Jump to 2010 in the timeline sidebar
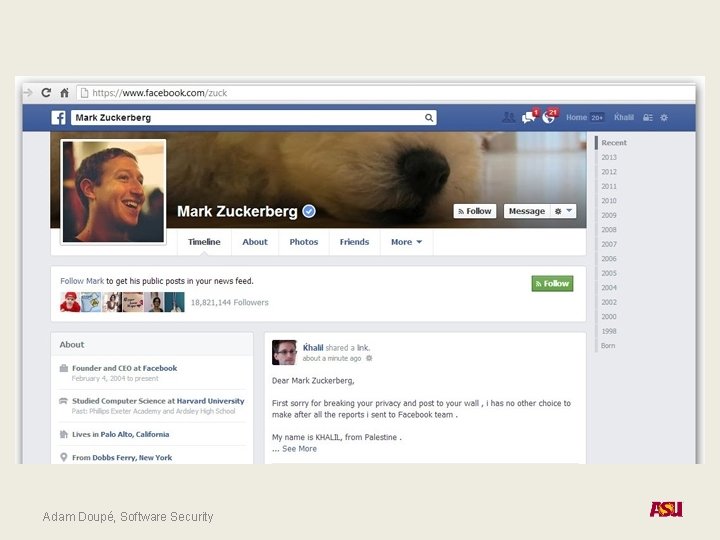The image size is (720, 540). pyautogui.click(x=609, y=201)
